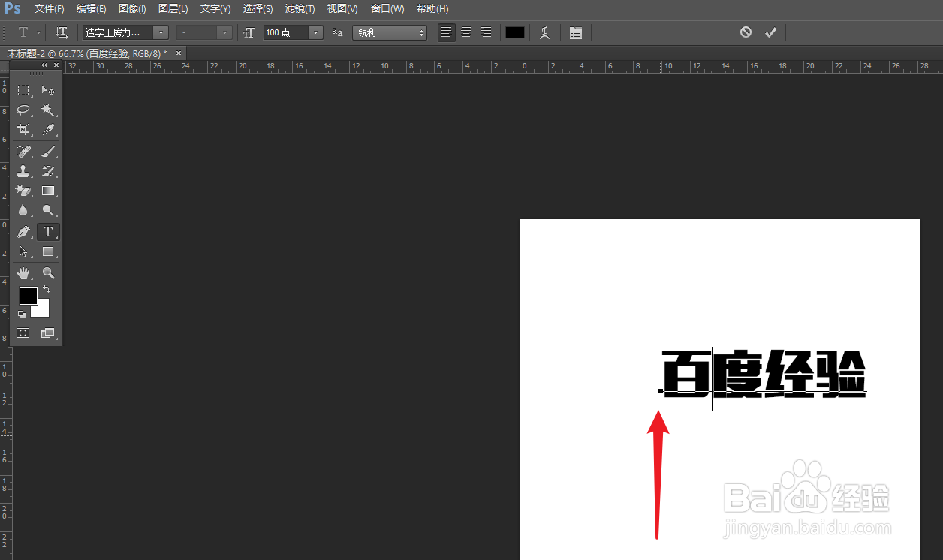
Task: Open the 视图(V) menu
Action: 342,9
